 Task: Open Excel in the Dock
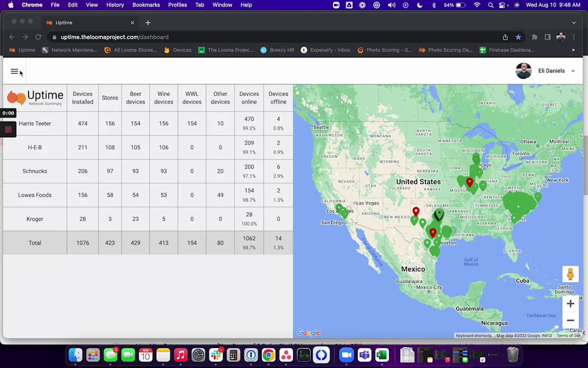(382, 355)
